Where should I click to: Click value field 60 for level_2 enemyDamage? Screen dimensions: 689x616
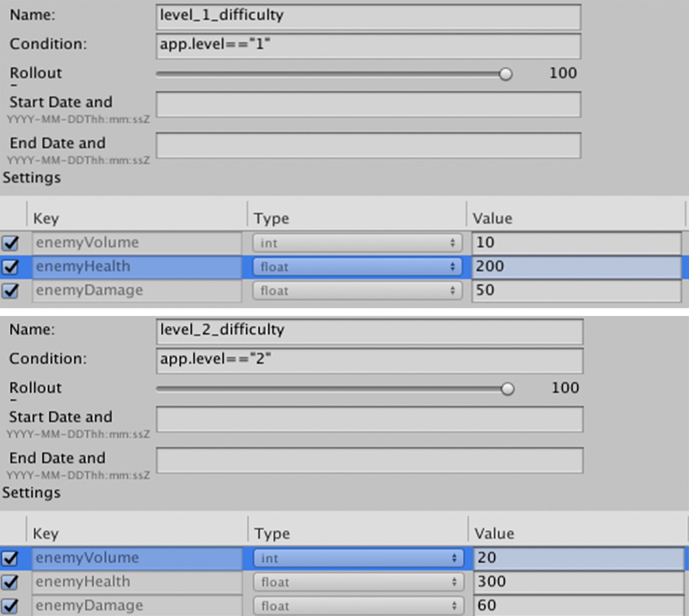coord(579,606)
